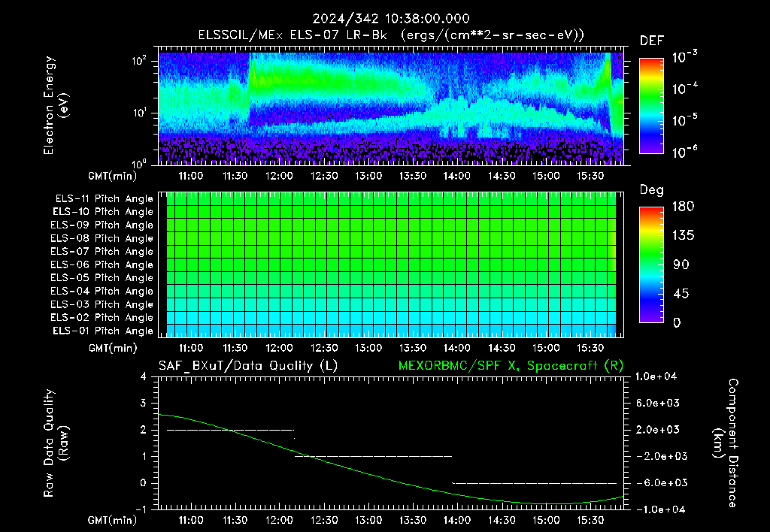Viewport: 770px width, 532px height.
Task: Click the 1.0e+04 tick on the distance axis
Action: point(656,376)
